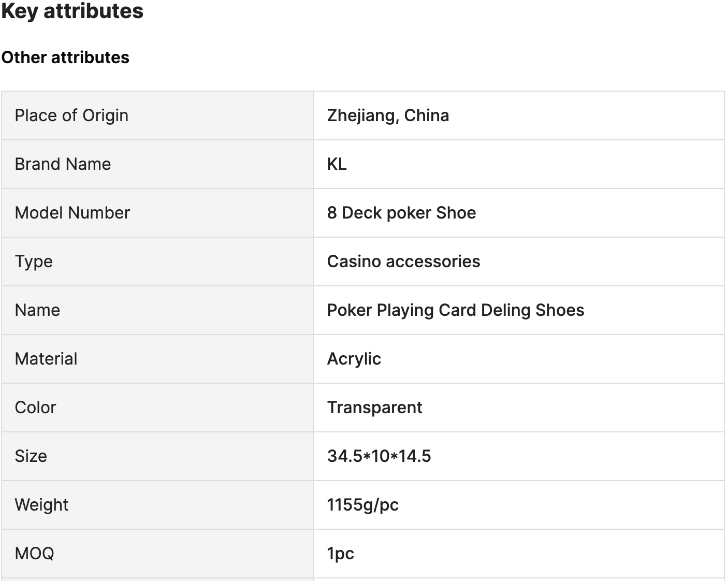Click the Other attributes subheading

coord(65,57)
